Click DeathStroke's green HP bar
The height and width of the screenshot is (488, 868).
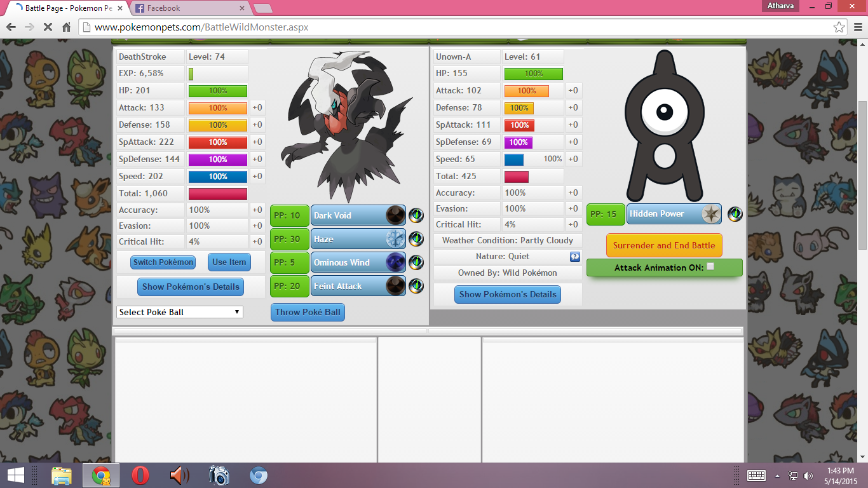(217, 91)
